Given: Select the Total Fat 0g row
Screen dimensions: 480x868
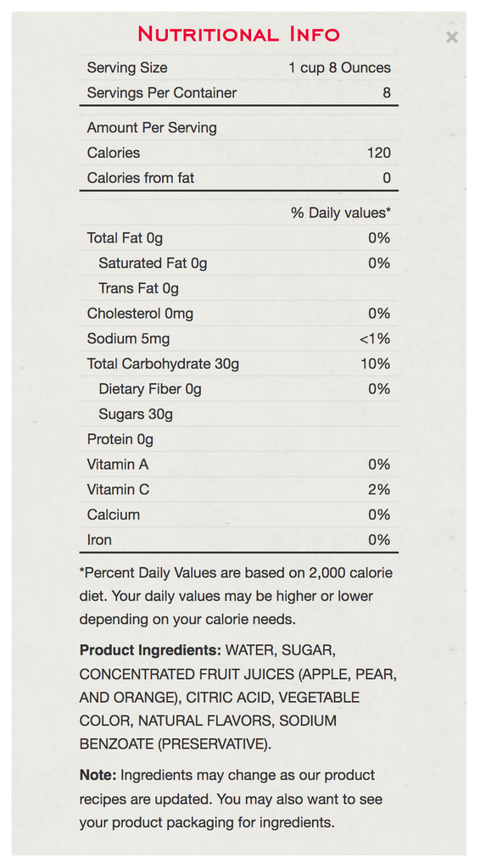Looking at the screenshot, I should pos(238,238).
